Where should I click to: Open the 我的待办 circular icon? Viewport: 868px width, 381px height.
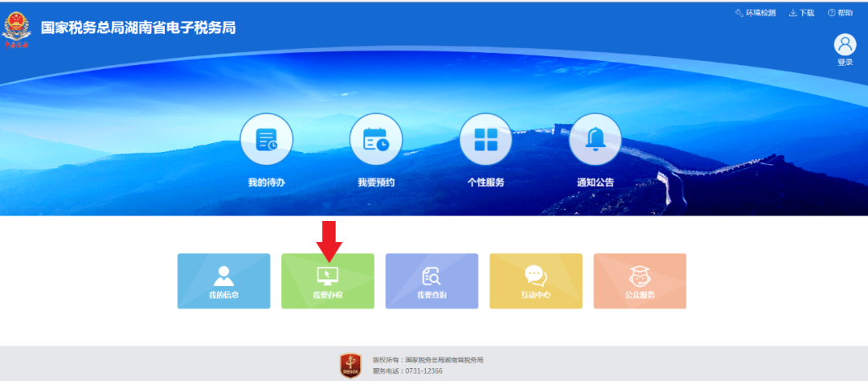pos(266,139)
